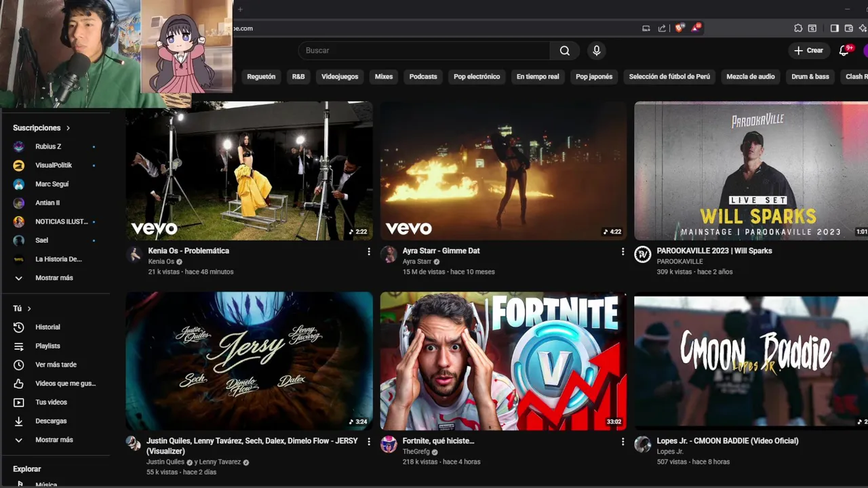Open options menu for JERSY video
This screenshot has height=488, width=868.
click(369, 442)
